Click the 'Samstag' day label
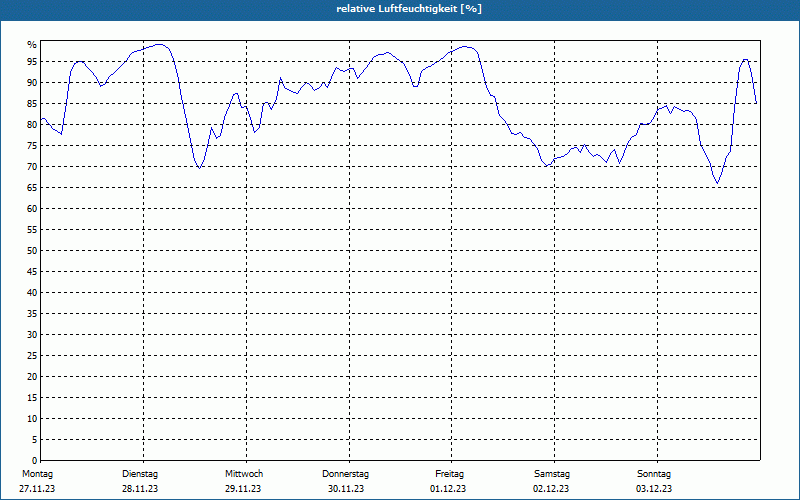 coord(552,474)
